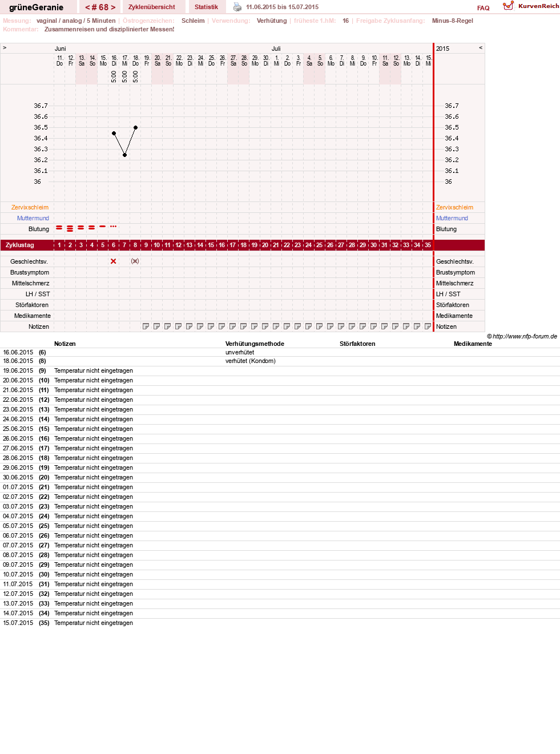The width and height of the screenshot is (560, 754).
Task: Click the left Muttermund row label
Action: [x=33, y=218]
